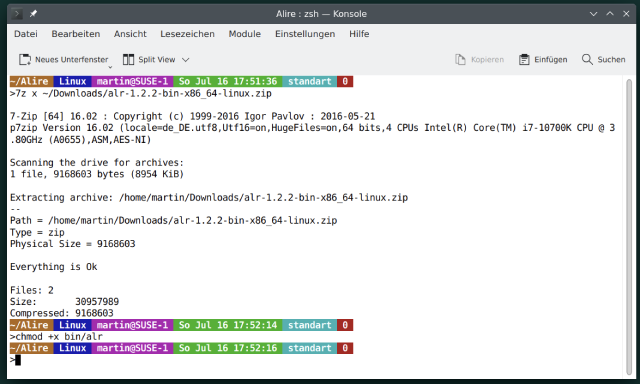Click the 'Type = zip' line
This screenshot has height=384, width=640.
(x=37, y=233)
